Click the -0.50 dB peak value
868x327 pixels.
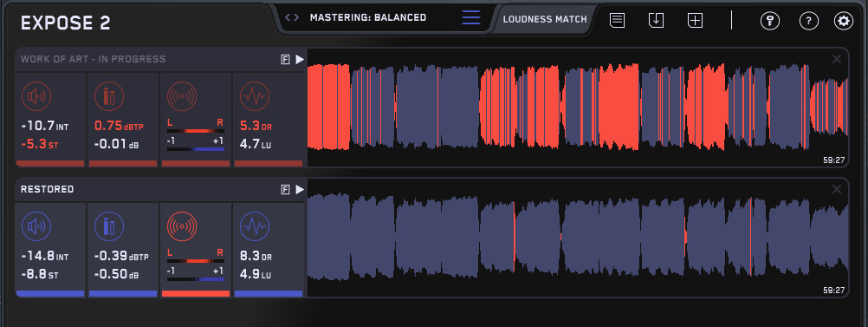pos(116,275)
